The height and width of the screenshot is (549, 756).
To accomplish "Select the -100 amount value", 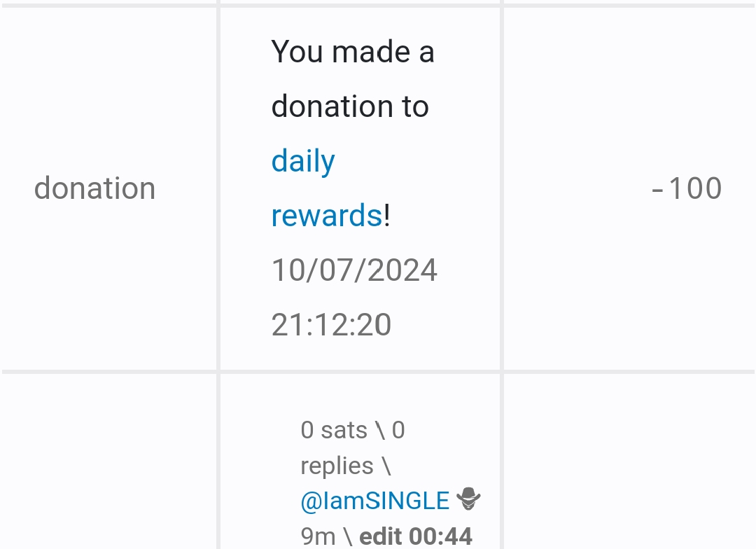I will coord(686,188).
